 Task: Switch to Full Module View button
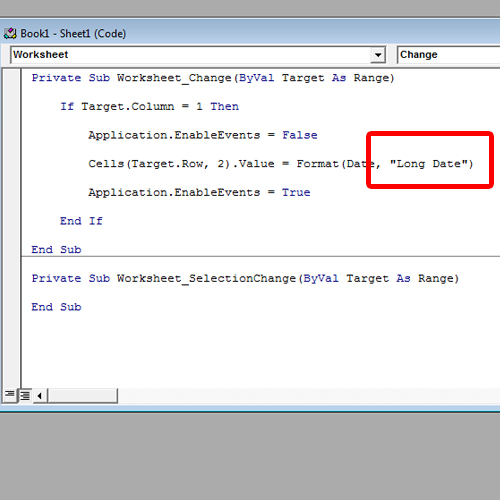point(25,395)
